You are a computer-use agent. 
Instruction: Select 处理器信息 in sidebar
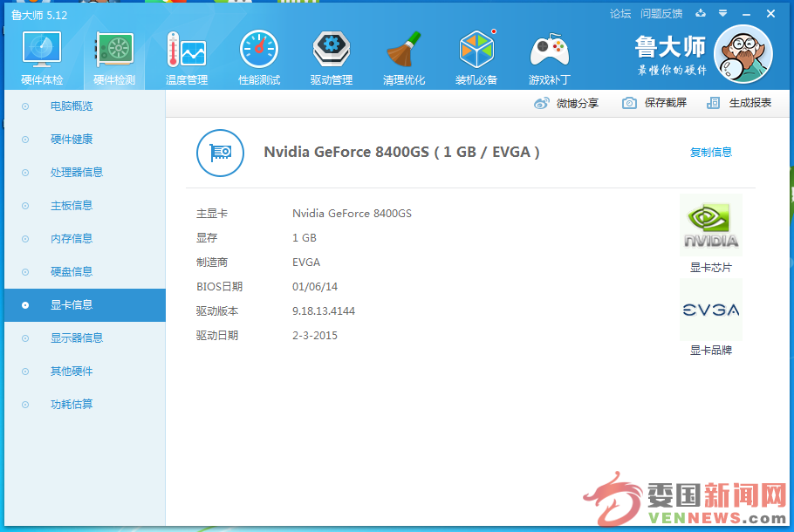tap(86, 173)
